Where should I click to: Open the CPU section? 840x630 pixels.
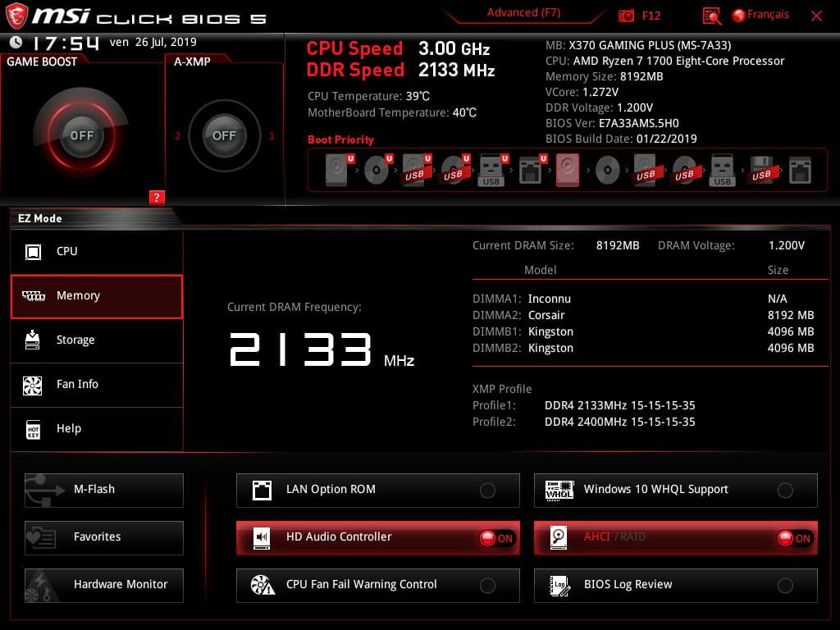(x=97, y=252)
